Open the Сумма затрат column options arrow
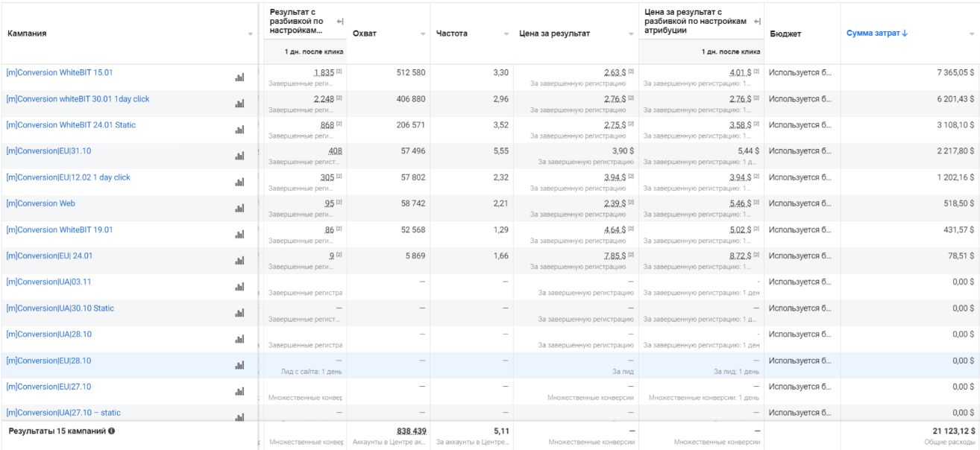Image resolution: width=980 pixels, height=450 pixels. [971, 34]
